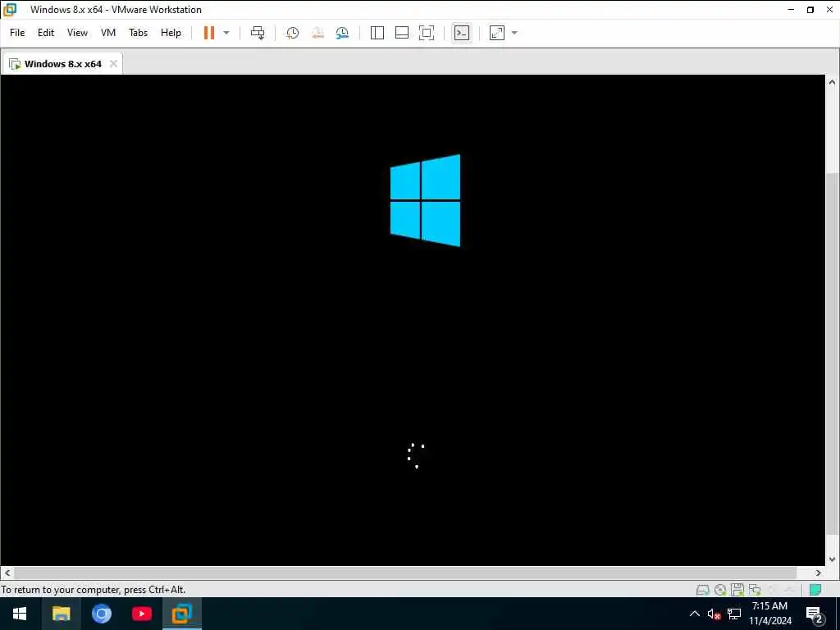Open the Help menu
Image resolution: width=840 pixels, height=630 pixels.
171,33
